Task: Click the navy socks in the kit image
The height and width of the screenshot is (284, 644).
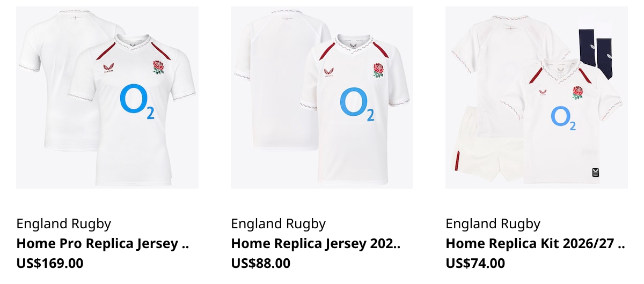Action: point(596,52)
